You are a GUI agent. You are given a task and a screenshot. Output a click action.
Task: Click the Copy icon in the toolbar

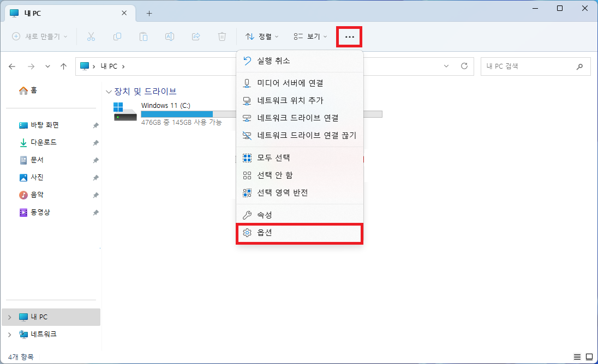[x=117, y=37]
